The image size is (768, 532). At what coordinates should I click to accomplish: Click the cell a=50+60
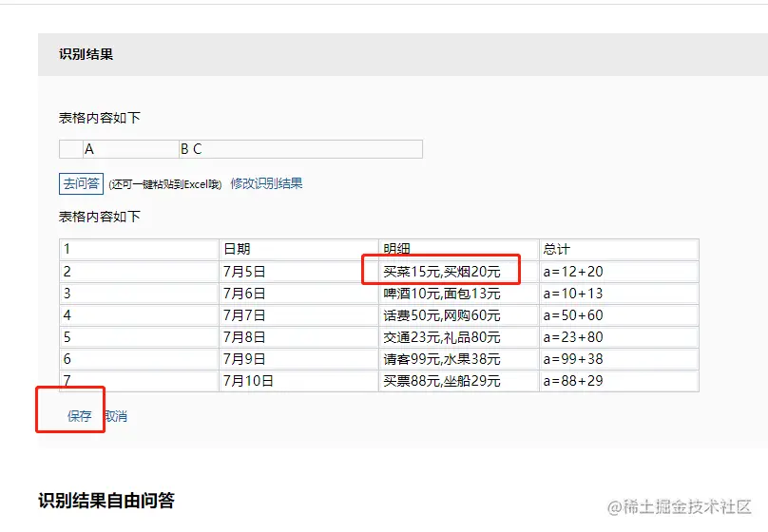(619, 315)
